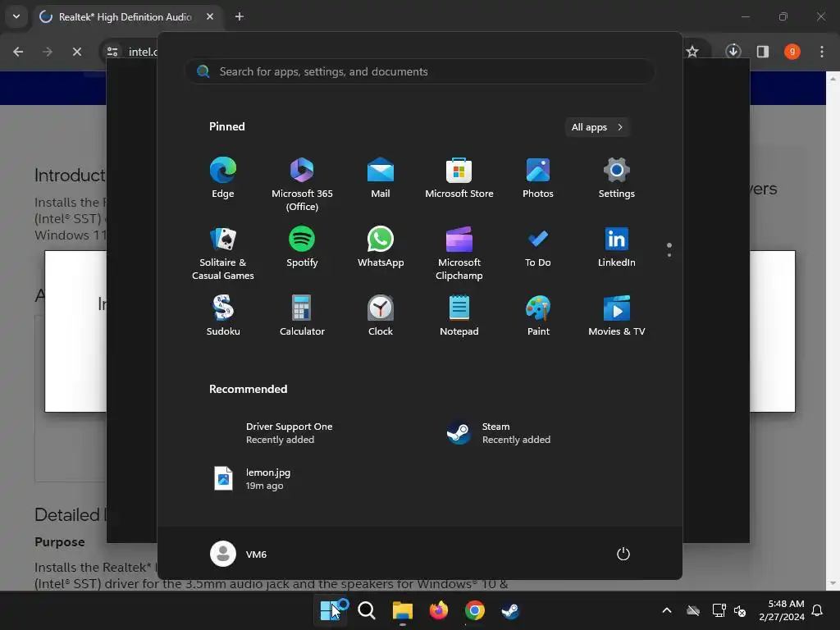Viewport: 840px width, 630px height.
Task: Launch Microsoft 365 (Office)
Action: pyautogui.click(x=302, y=185)
